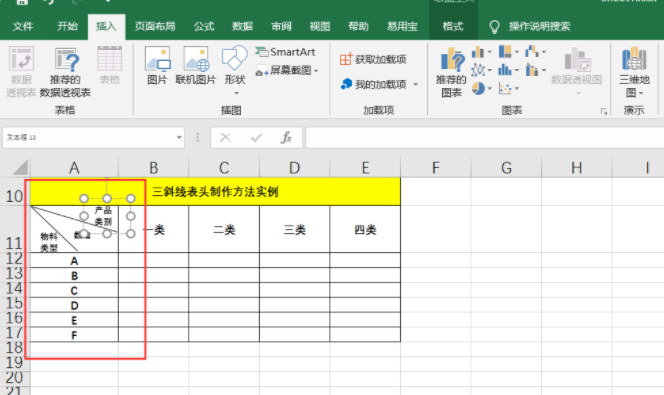Open 我的加载项 my add-ins

click(374, 84)
